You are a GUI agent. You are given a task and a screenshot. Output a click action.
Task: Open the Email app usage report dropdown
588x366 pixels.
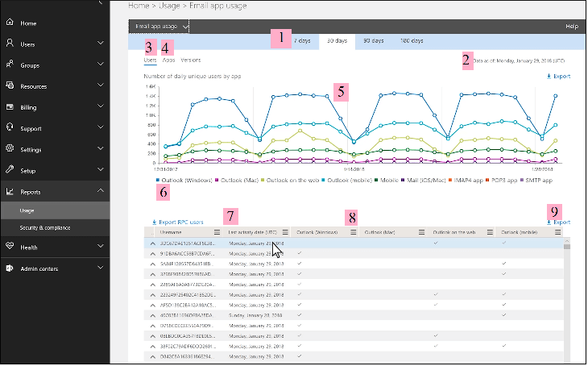(159, 27)
